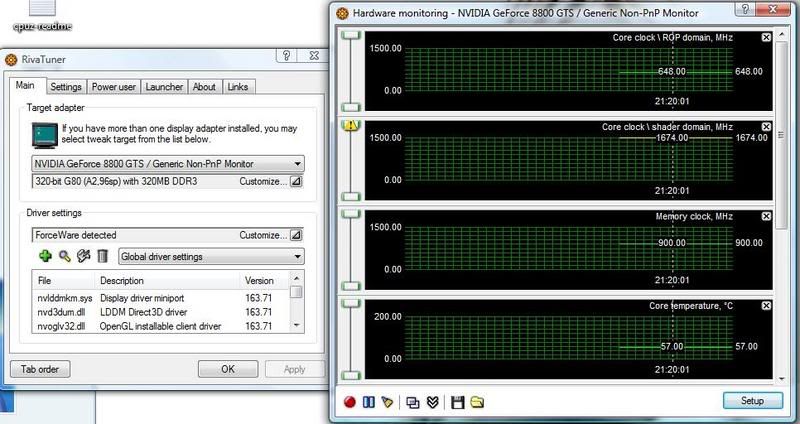Click the RivaTuner title bar gear icon
The height and width of the screenshot is (424, 800).
(x=11, y=60)
